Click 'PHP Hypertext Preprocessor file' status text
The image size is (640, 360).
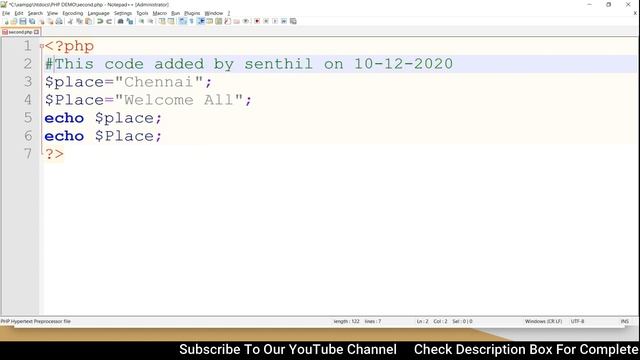(x=36, y=322)
